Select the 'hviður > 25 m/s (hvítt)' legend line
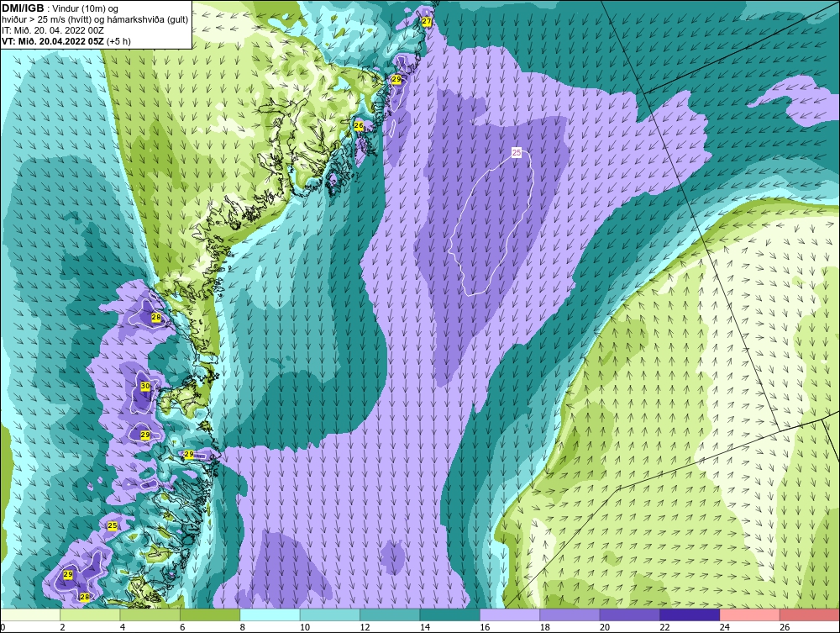The image size is (840, 633). coord(49,20)
